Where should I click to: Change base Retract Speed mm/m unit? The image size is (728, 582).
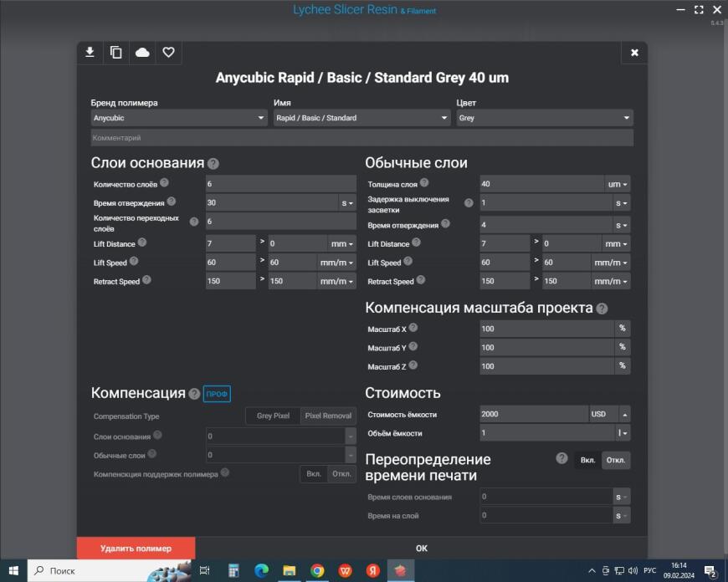tap(336, 281)
